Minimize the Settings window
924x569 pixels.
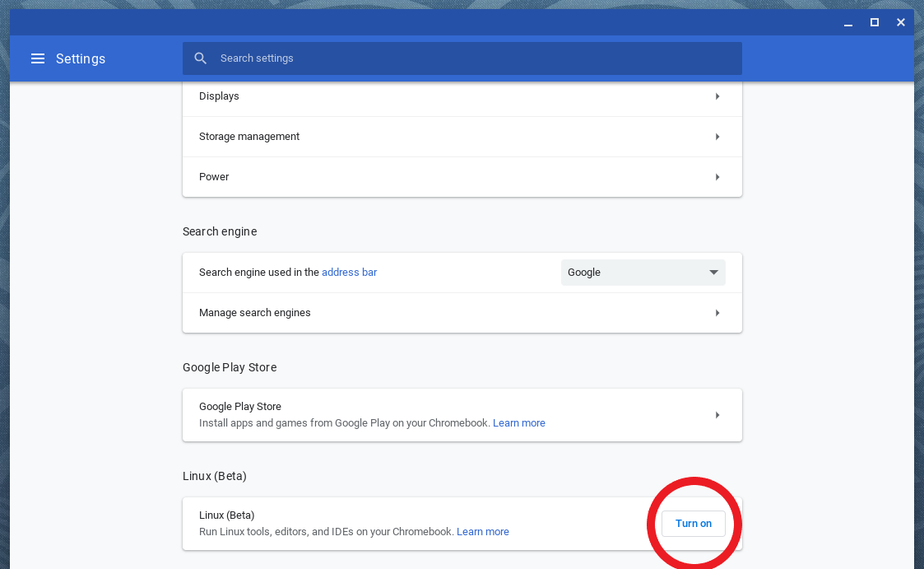[x=848, y=23]
